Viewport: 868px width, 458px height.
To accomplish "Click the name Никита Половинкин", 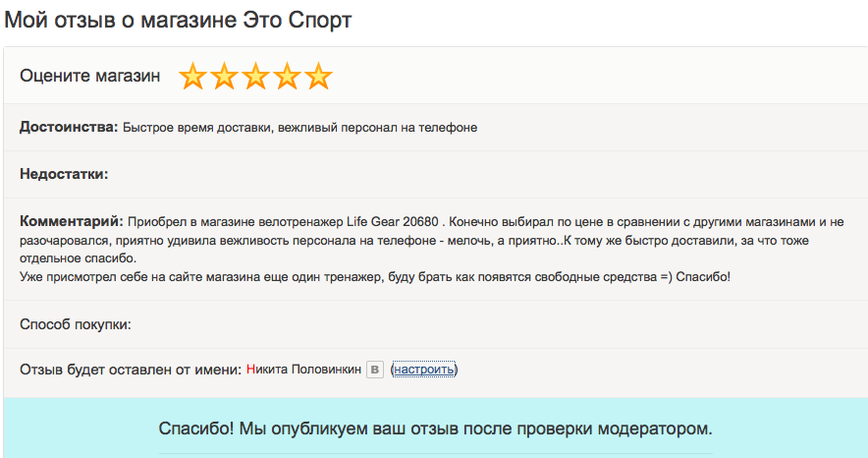I will [x=303, y=370].
